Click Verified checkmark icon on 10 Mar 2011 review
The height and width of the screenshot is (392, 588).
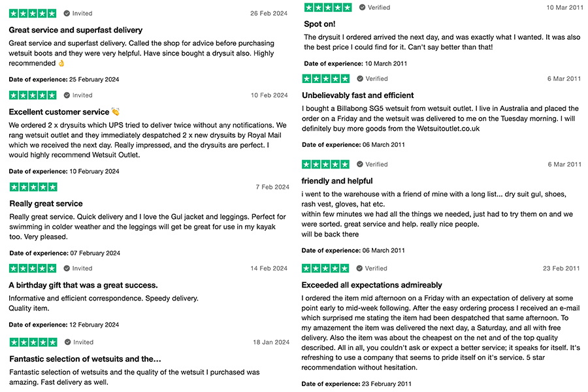click(x=362, y=7)
